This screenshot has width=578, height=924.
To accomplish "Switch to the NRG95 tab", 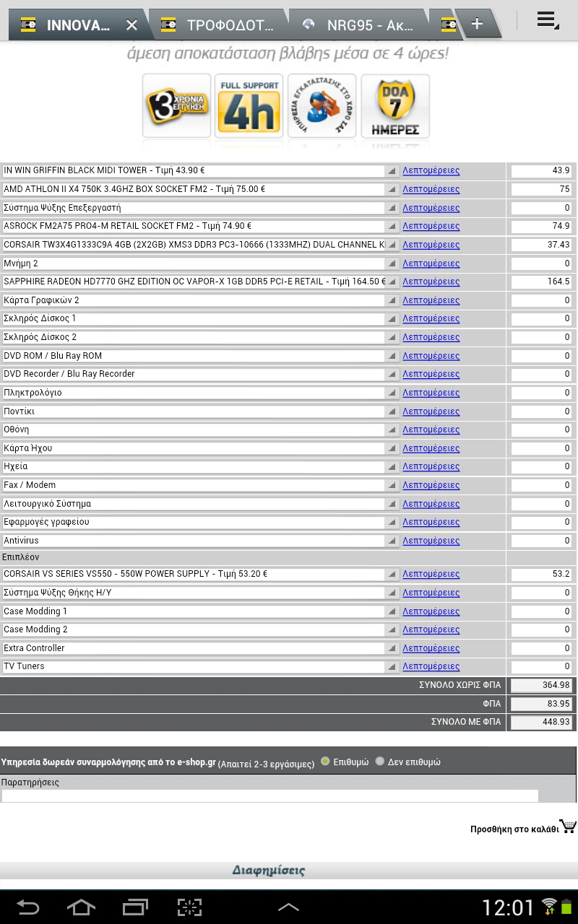I will (360, 25).
